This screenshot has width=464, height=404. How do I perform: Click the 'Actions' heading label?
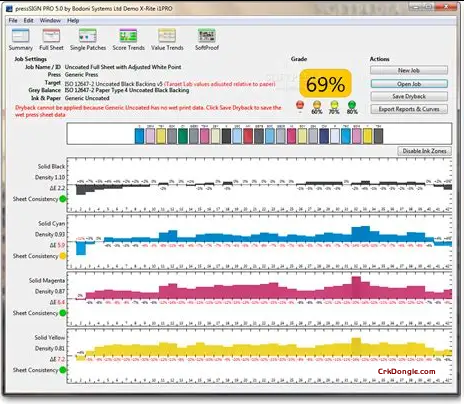click(x=379, y=59)
